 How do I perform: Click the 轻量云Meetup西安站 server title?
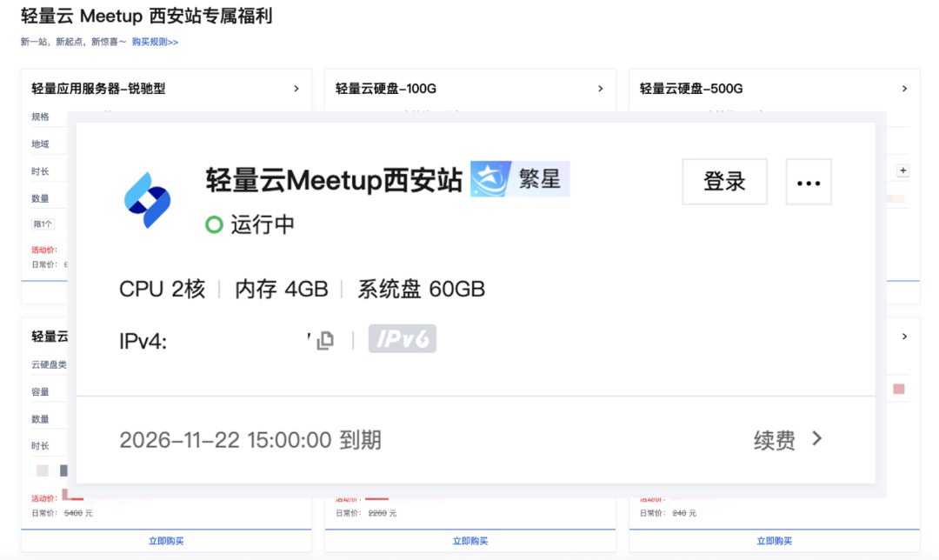click(x=334, y=180)
